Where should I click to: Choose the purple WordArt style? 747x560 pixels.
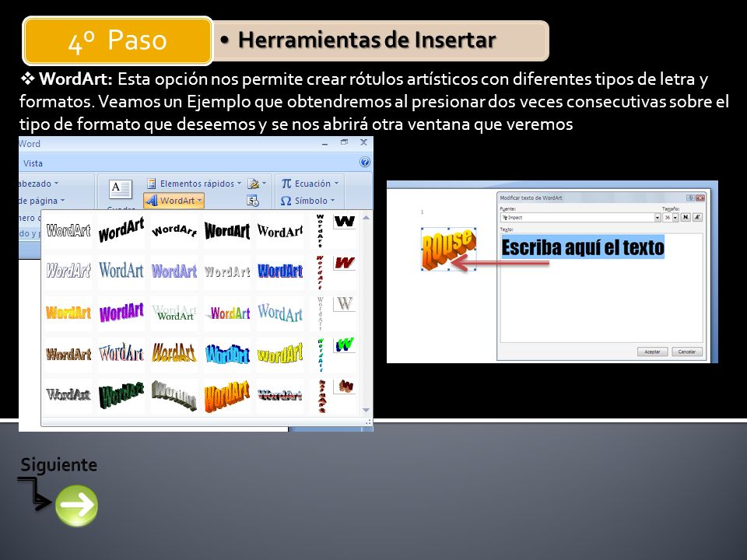(121, 313)
